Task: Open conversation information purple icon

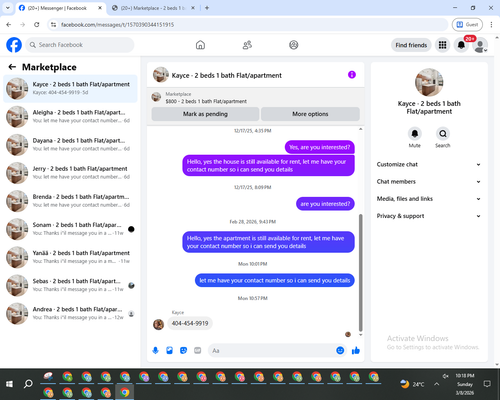Action: click(x=352, y=75)
